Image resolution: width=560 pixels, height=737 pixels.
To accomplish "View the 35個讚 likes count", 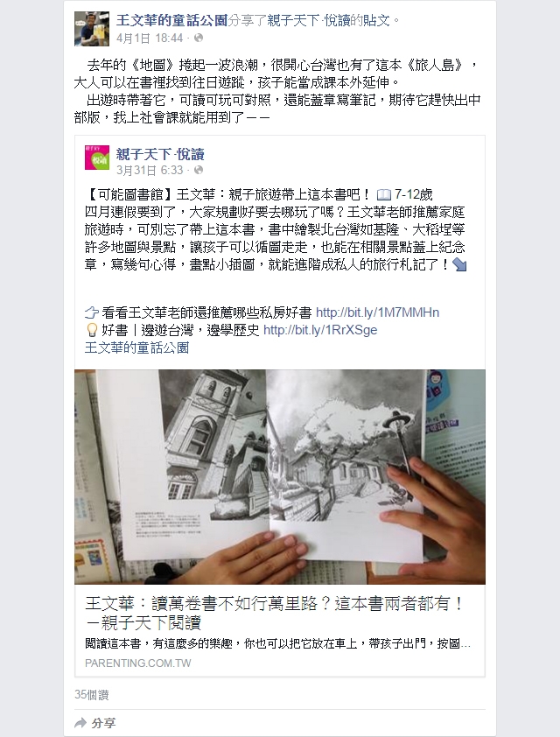I will [92, 695].
